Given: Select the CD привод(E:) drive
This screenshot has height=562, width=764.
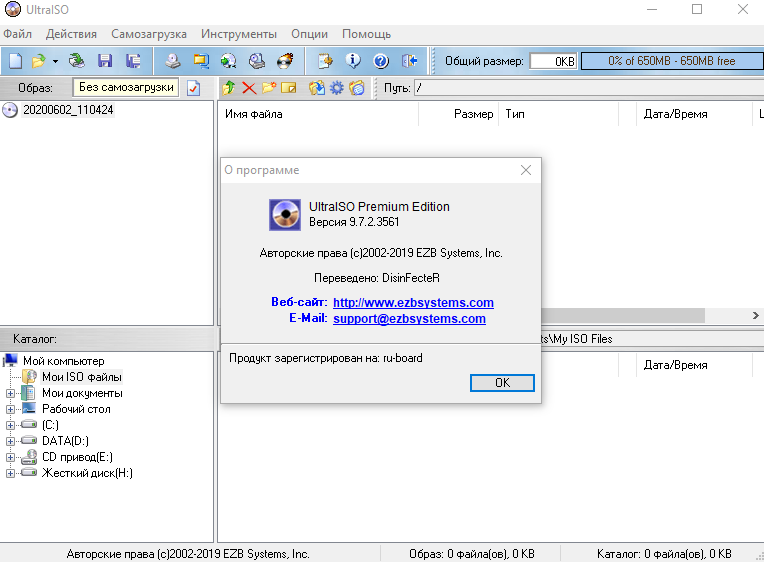Looking at the screenshot, I should coord(77,457).
